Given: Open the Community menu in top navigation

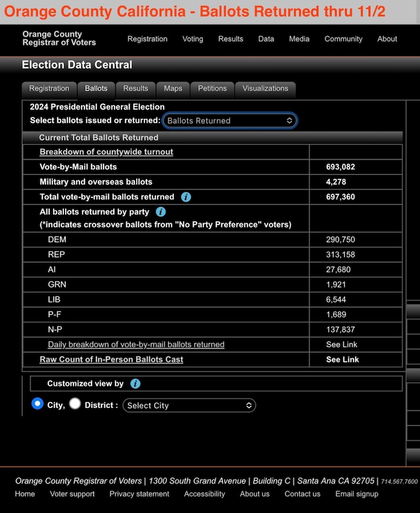Looking at the screenshot, I should (x=343, y=39).
